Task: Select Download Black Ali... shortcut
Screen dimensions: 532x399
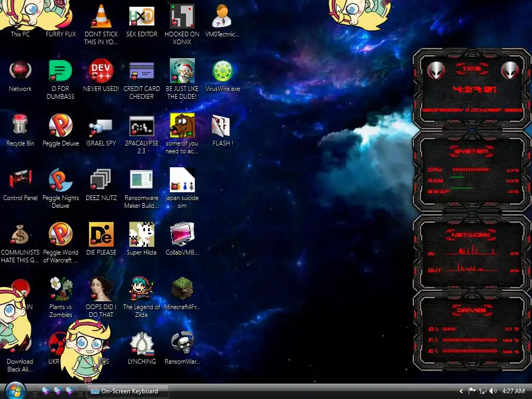Action: (x=20, y=365)
